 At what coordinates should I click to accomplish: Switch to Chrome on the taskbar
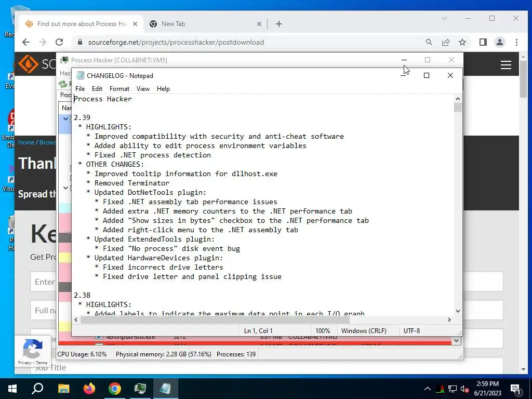coord(115,389)
